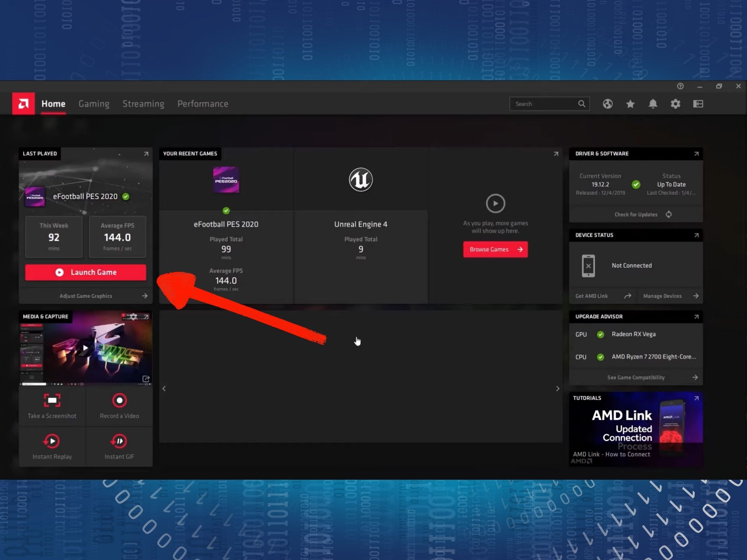
Task: Click the Not Connected status text
Action: click(x=632, y=265)
